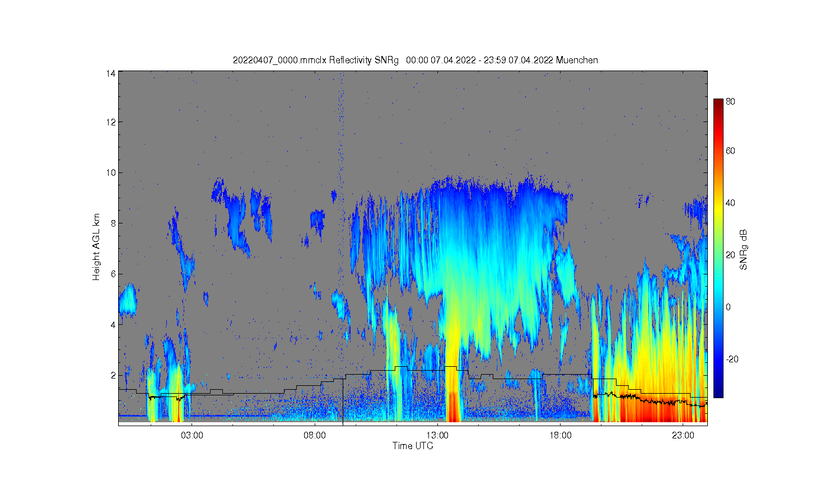Click the 13:00 time tick label
The image size is (840, 504).
coord(437,435)
